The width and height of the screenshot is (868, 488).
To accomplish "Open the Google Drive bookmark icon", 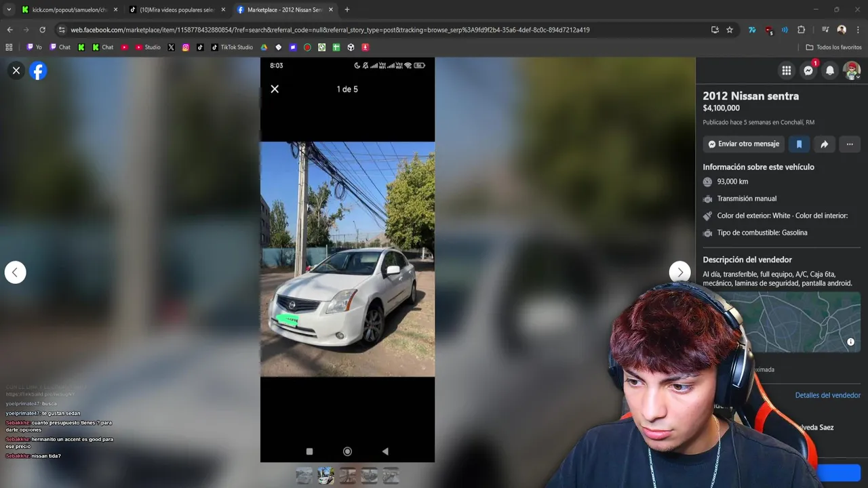I will point(264,47).
